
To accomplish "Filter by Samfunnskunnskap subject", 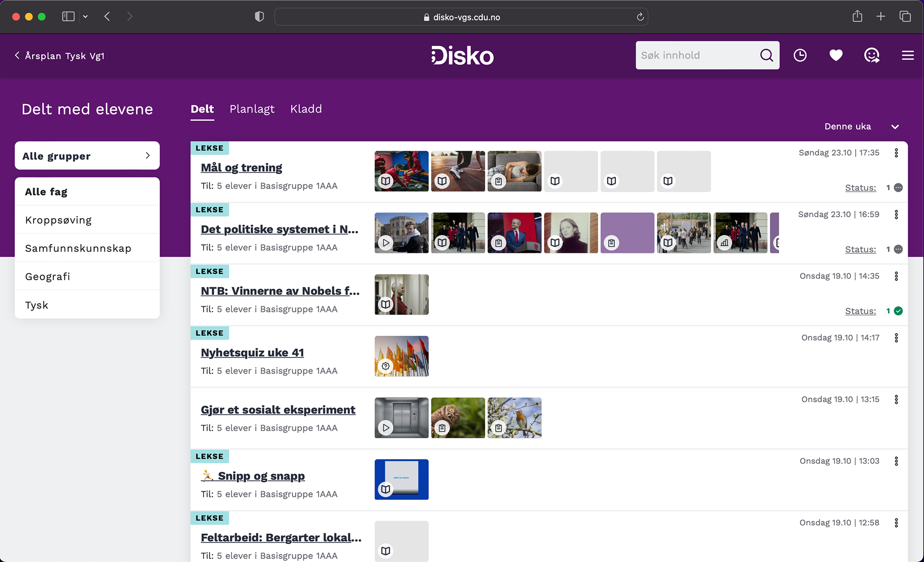I will click(x=87, y=248).
